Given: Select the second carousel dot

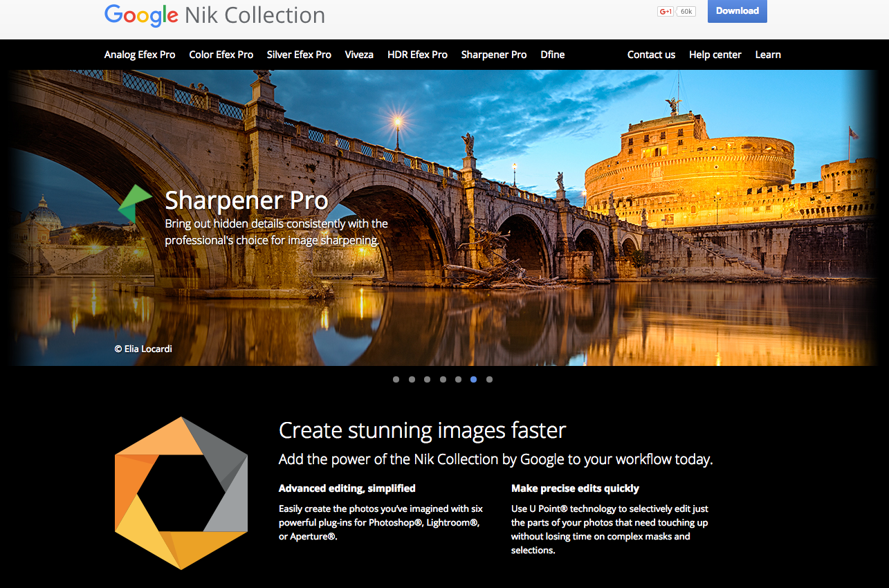Looking at the screenshot, I should tap(412, 379).
